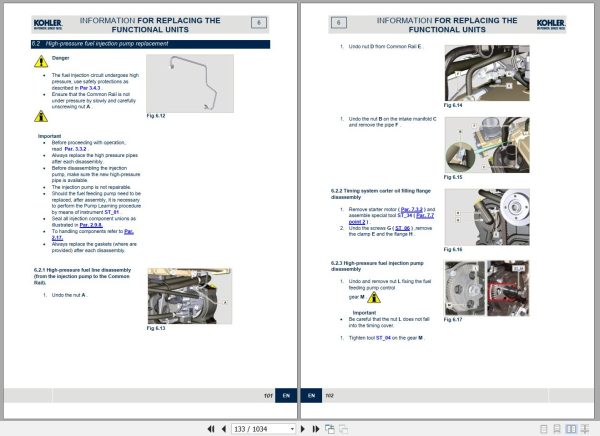
Task: Open the Par. 3.3.2 link
Action: (x=75, y=149)
